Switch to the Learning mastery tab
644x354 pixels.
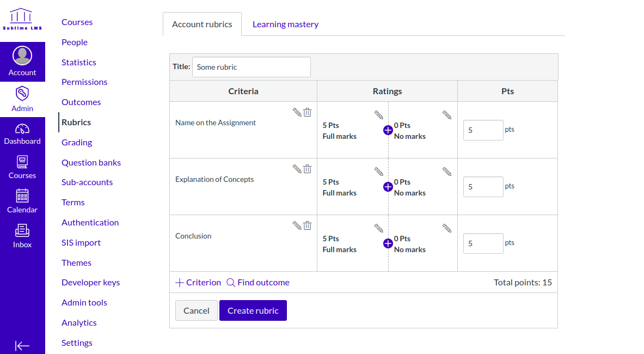click(285, 25)
